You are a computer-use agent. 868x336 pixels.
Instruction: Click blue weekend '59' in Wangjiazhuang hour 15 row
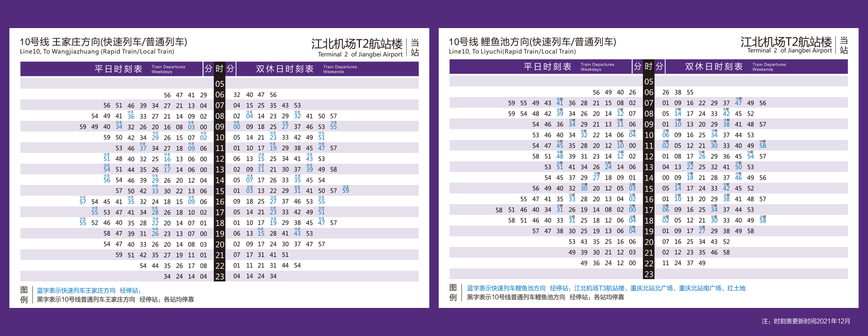(345, 190)
